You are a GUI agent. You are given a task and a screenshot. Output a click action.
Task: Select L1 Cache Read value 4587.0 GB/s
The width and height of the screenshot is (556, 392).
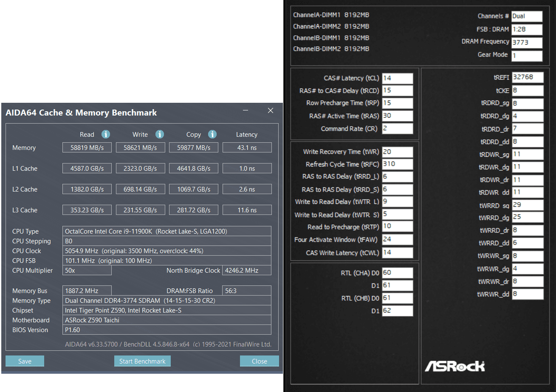[x=87, y=168]
